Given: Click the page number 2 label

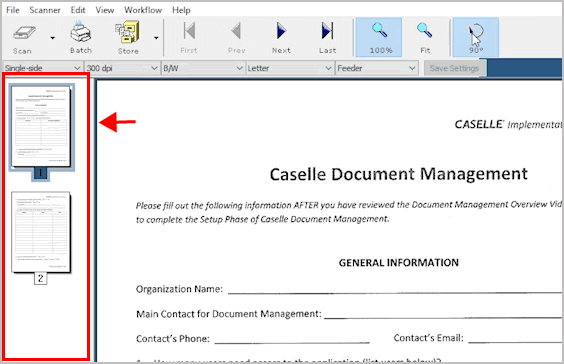Looking at the screenshot, I should [40, 278].
